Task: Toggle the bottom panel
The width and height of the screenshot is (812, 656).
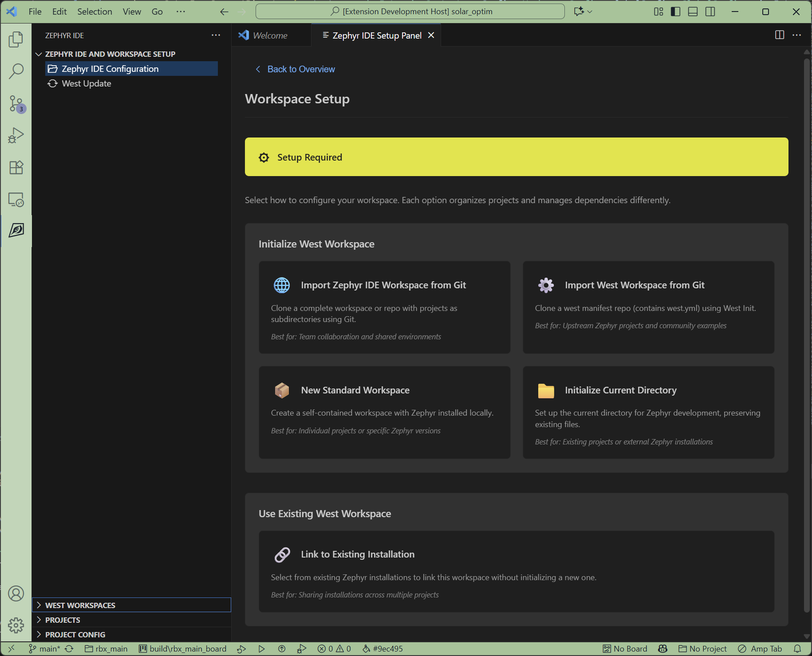Action: [x=693, y=12]
